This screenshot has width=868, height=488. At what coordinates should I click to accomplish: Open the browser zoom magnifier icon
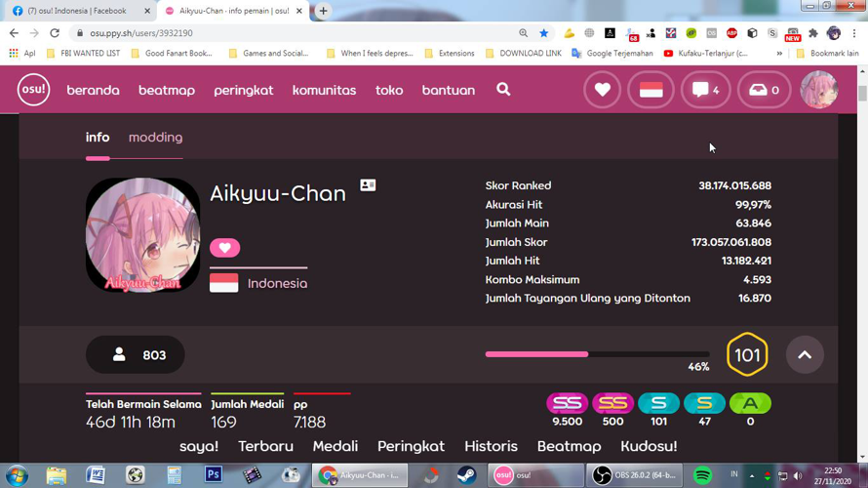(523, 33)
